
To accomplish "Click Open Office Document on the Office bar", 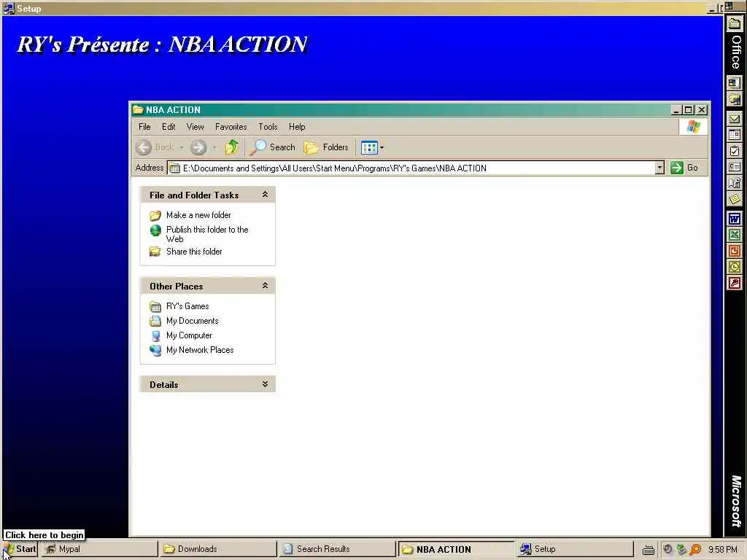I will (735, 99).
